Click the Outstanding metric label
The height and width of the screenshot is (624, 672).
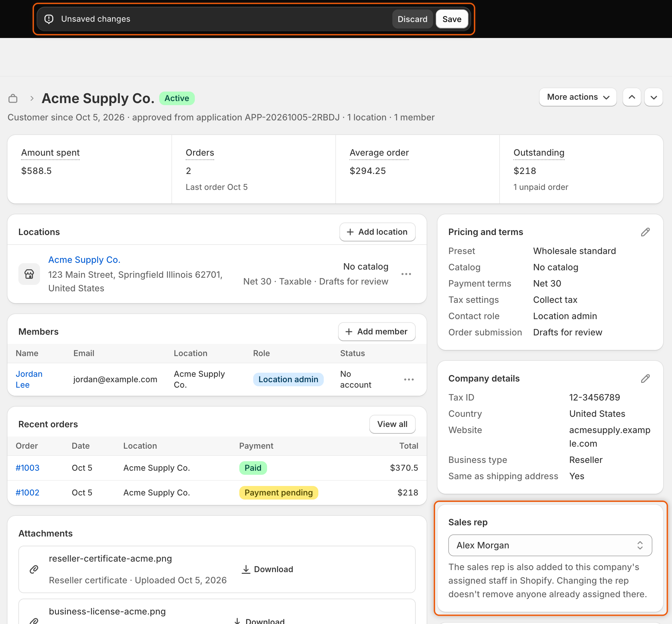click(539, 153)
